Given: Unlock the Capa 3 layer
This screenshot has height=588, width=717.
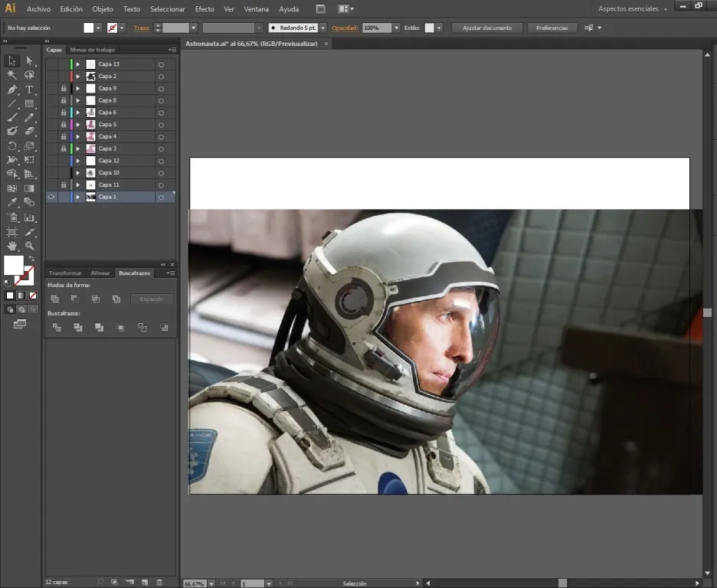Looking at the screenshot, I should coord(64,149).
